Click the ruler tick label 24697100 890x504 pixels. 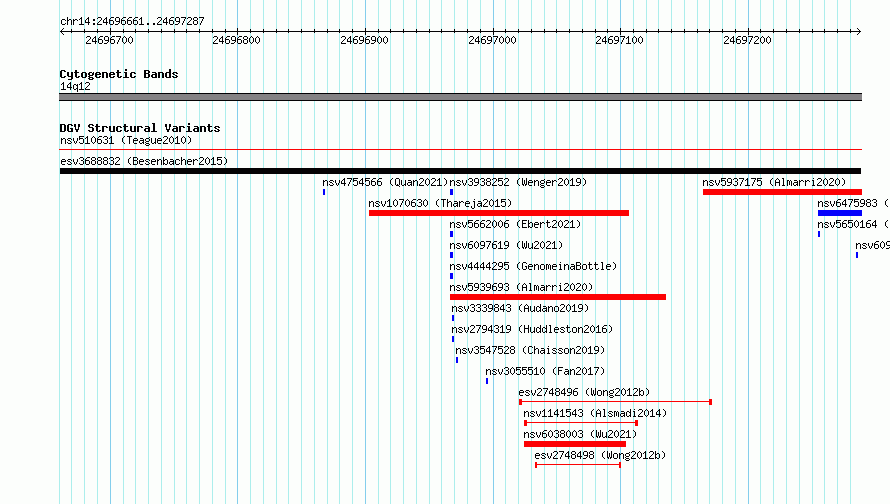pyautogui.click(x=619, y=40)
